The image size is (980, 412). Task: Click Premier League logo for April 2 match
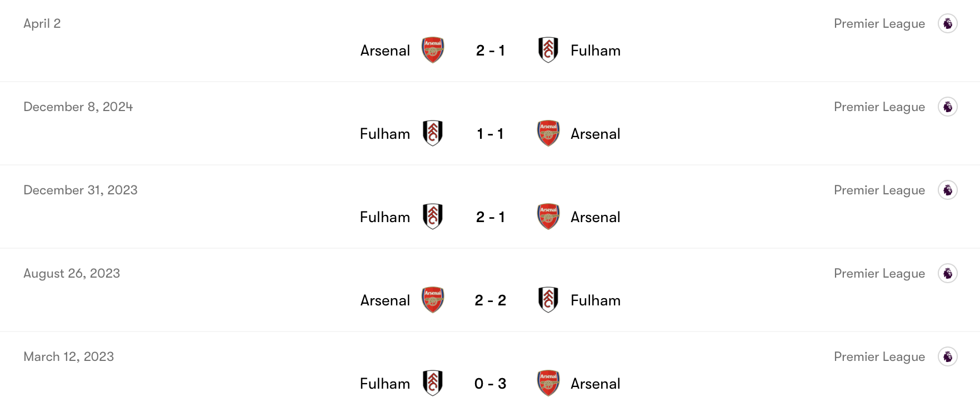click(948, 23)
